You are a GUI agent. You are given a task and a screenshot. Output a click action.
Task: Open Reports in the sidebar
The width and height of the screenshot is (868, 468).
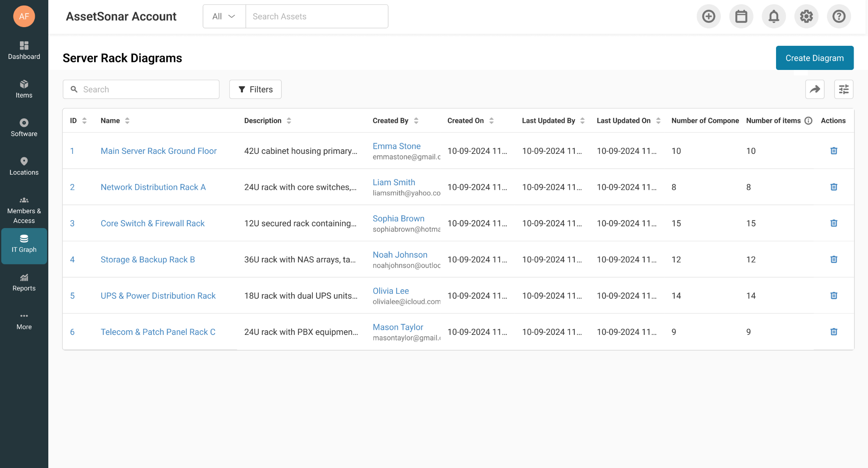point(24,282)
